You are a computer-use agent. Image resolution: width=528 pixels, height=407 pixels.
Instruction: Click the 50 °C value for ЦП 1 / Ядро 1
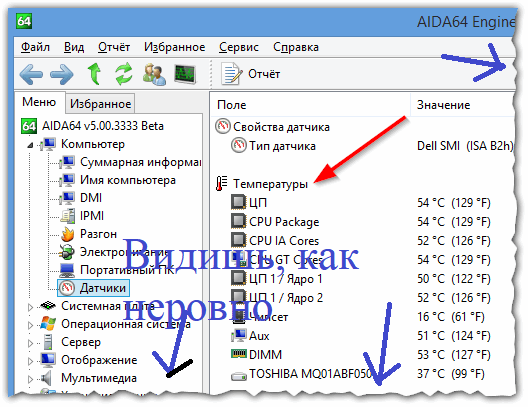click(x=454, y=279)
